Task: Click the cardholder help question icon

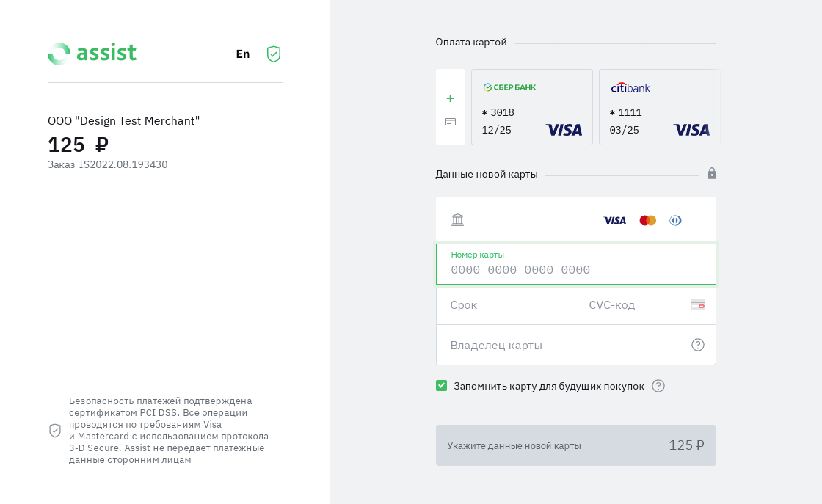Action: [698, 345]
